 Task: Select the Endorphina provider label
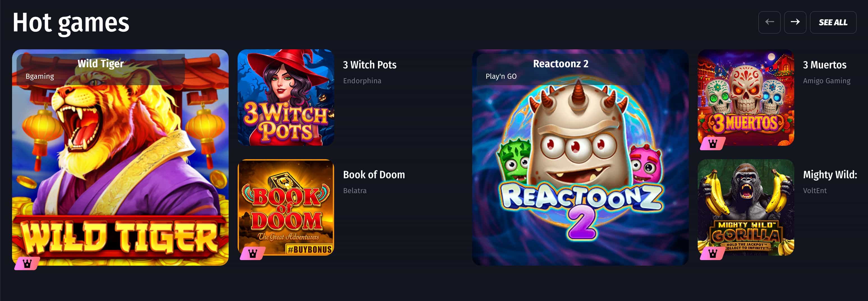362,81
